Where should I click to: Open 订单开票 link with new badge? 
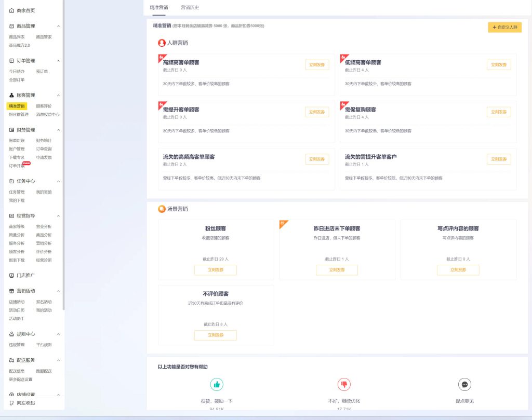(17, 166)
